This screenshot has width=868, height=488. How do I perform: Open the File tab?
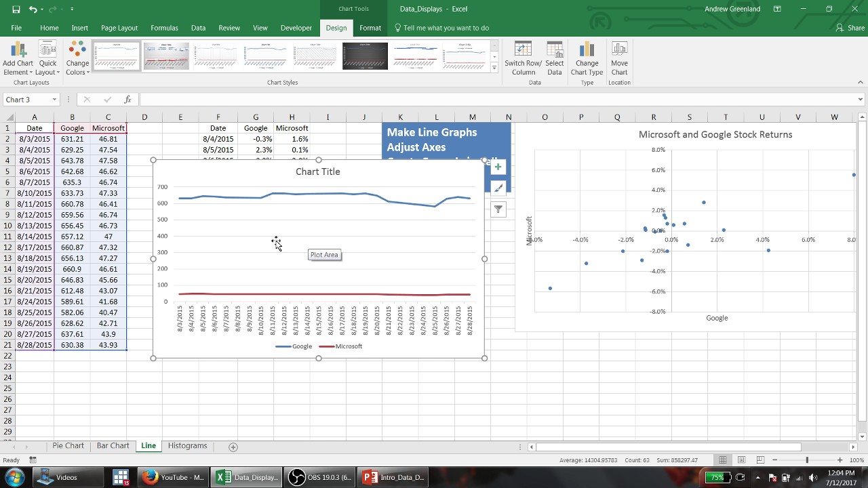(x=16, y=28)
